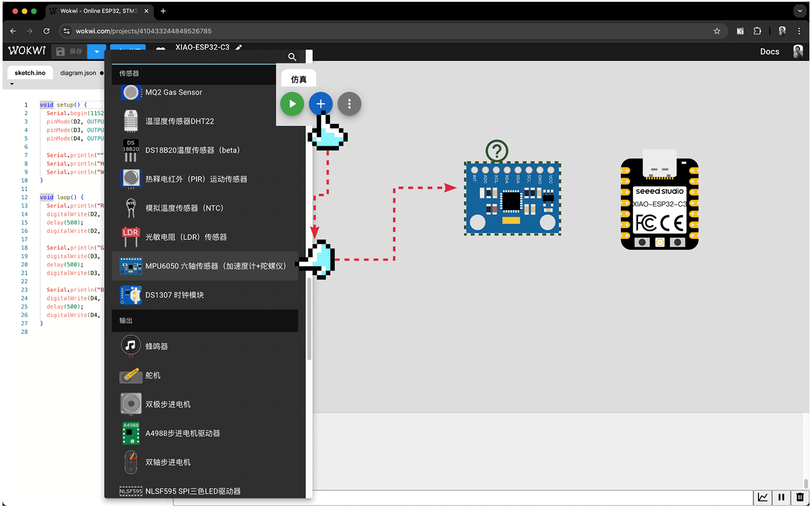Viewport: 812px width, 507px height.
Task: Click 'void setup()' code line
Action: point(63,105)
